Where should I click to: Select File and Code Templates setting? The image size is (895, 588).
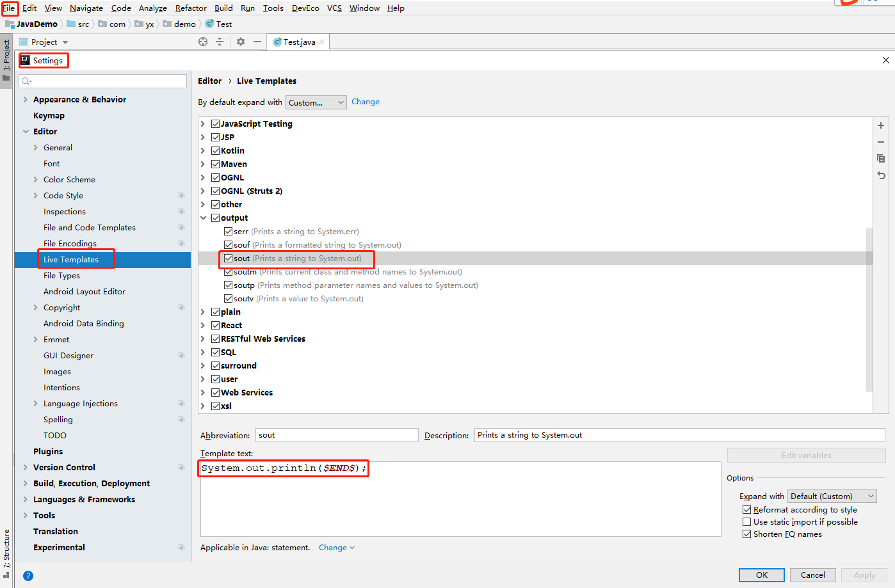coord(90,228)
